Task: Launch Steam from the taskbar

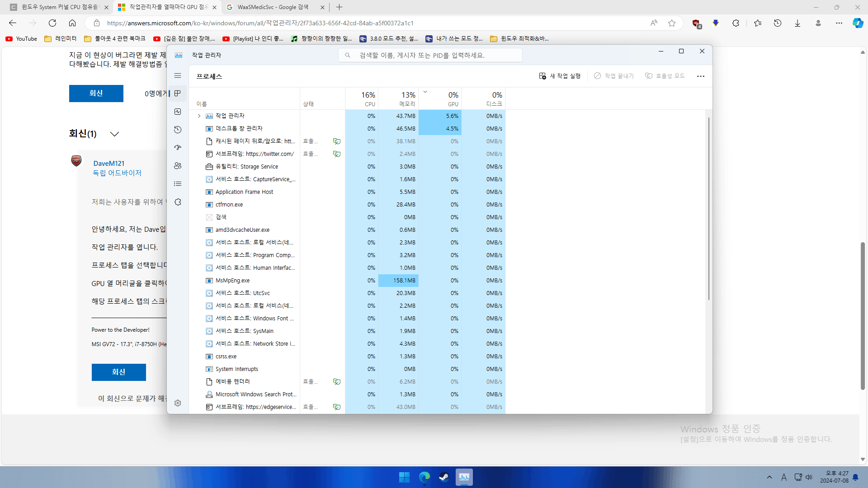Action: point(443,477)
